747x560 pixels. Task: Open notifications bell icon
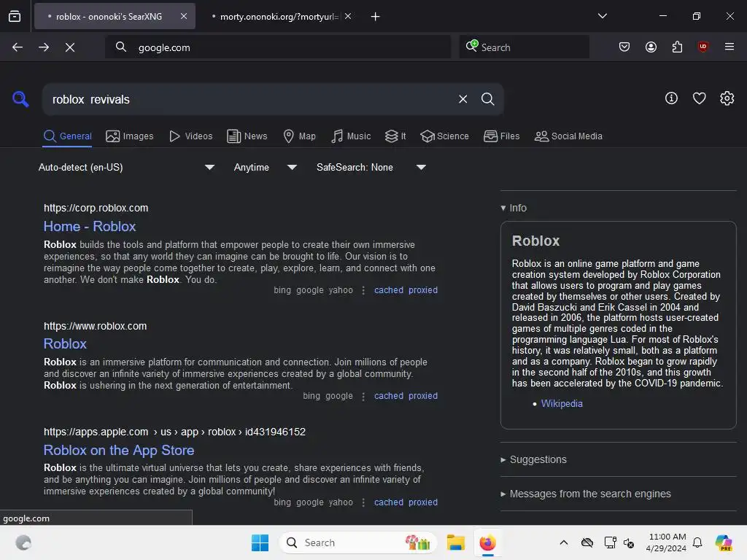(x=697, y=542)
